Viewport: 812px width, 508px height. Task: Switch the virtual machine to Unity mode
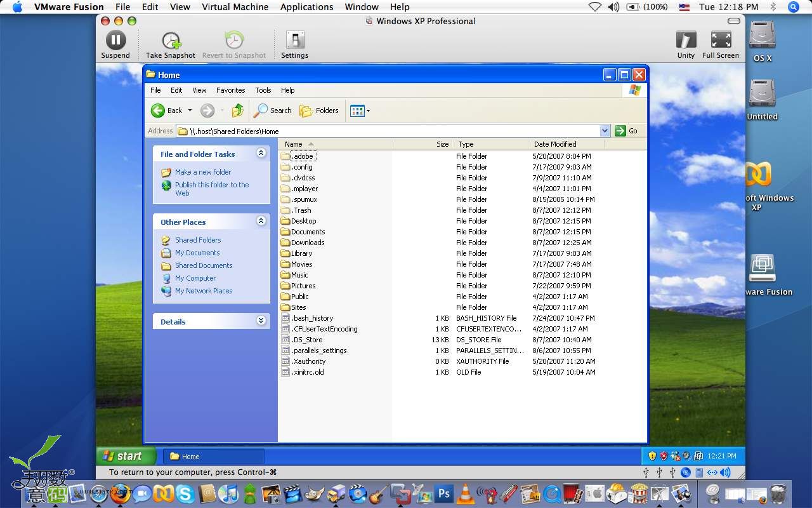tap(686, 40)
